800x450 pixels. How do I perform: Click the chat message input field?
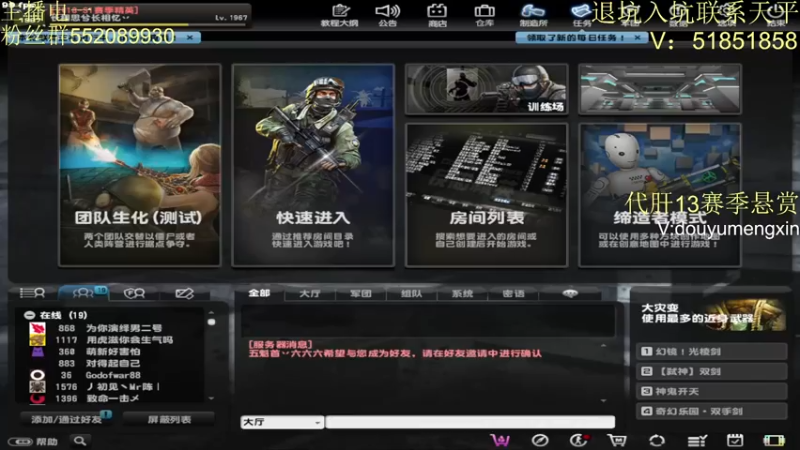470,422
